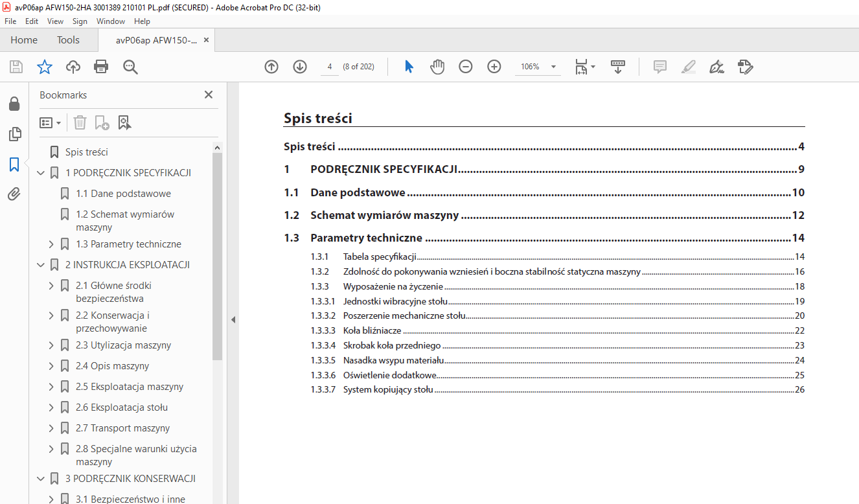The image size is (859, 504).
Task: Collapse 3 PODRĘCZNIK KONSERWACJI bookmark
Action: click(x=41, y=479)
